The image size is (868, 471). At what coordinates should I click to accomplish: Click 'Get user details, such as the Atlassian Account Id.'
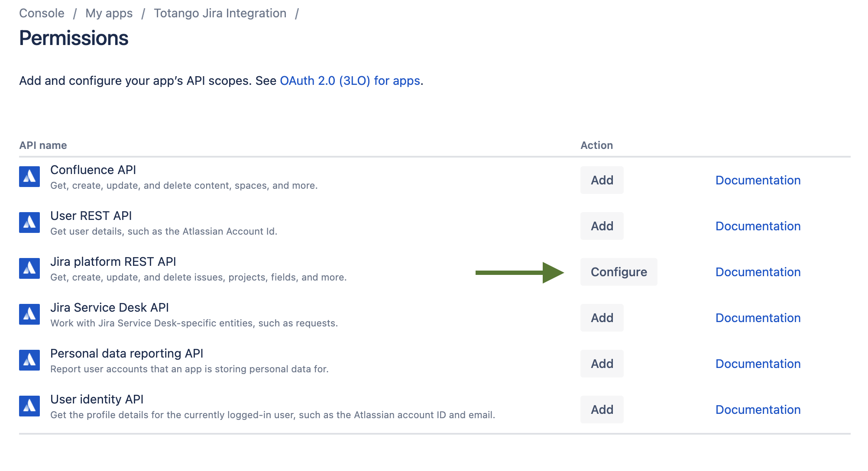[x=164, y=231]
